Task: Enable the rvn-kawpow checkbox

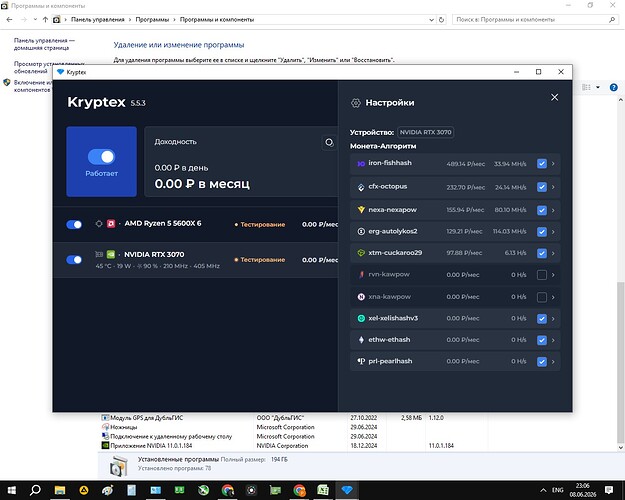Action: pos(542,275)
